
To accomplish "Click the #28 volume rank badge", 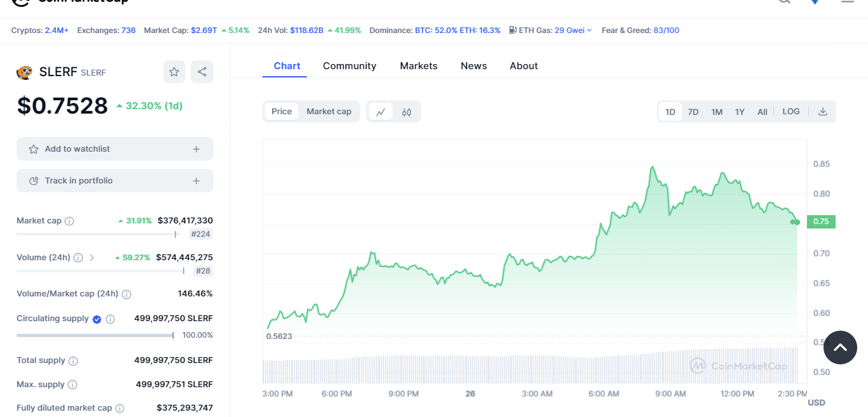I will click(x=203, y=271).
